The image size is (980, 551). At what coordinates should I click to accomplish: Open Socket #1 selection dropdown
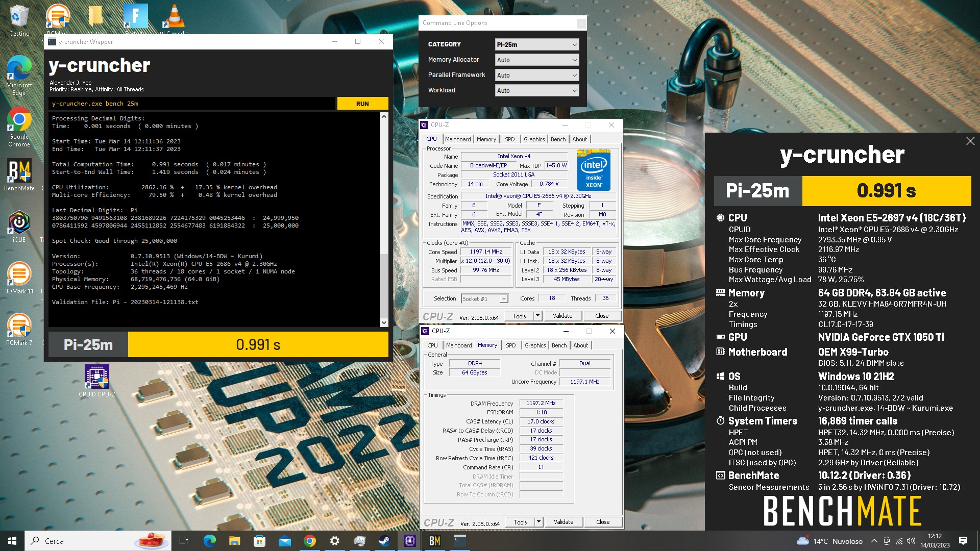(484, 299)
